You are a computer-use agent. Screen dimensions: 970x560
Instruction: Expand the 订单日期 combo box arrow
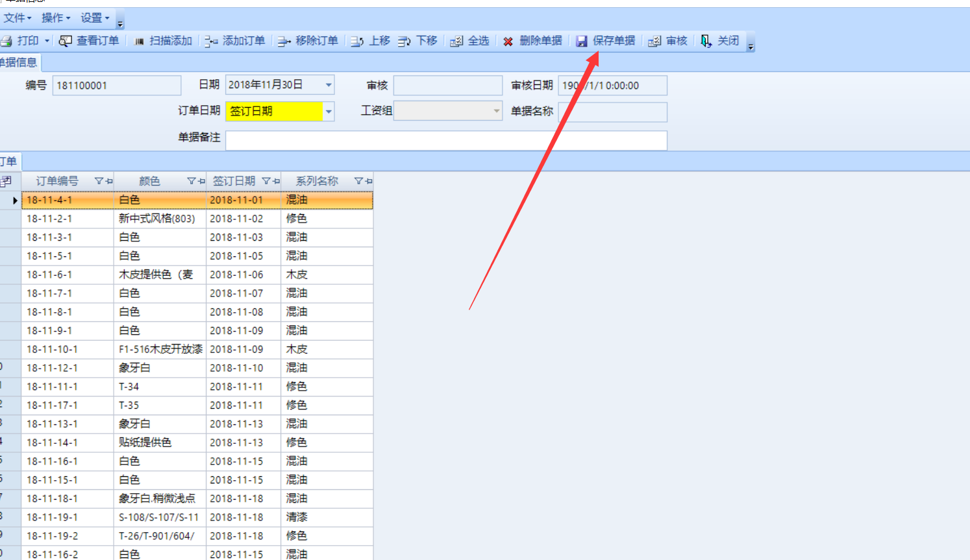coord(329,112)
